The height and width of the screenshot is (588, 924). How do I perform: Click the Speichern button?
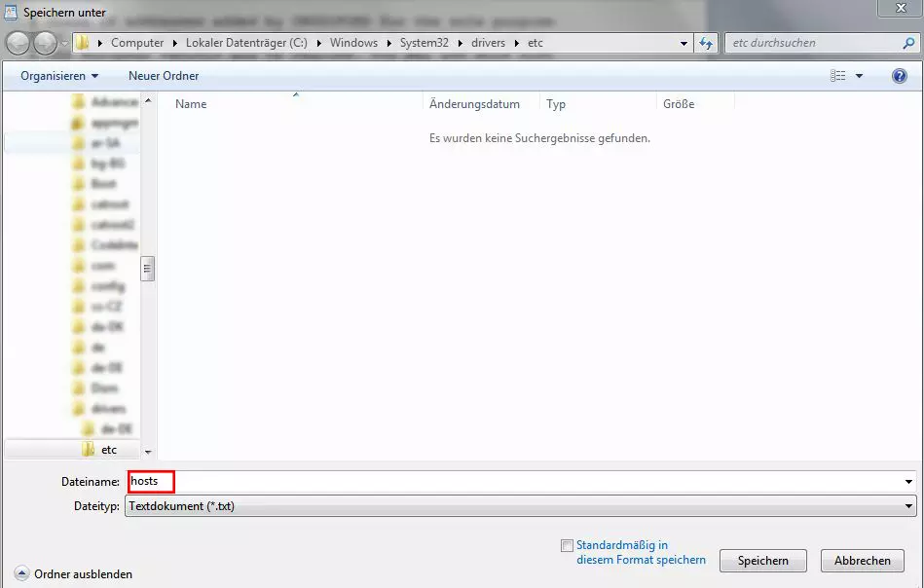click(x=763, y=561)
